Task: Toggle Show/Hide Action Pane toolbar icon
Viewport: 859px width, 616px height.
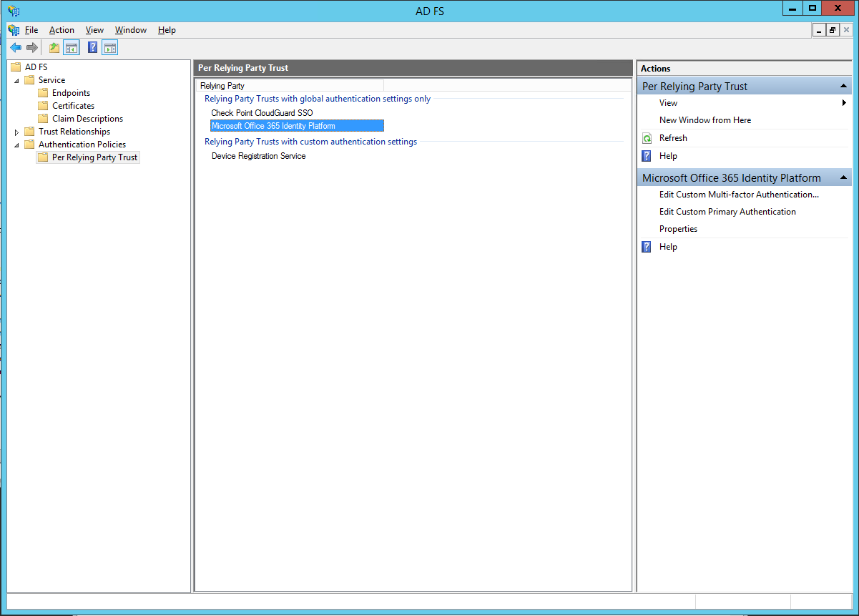Action: 109,48
